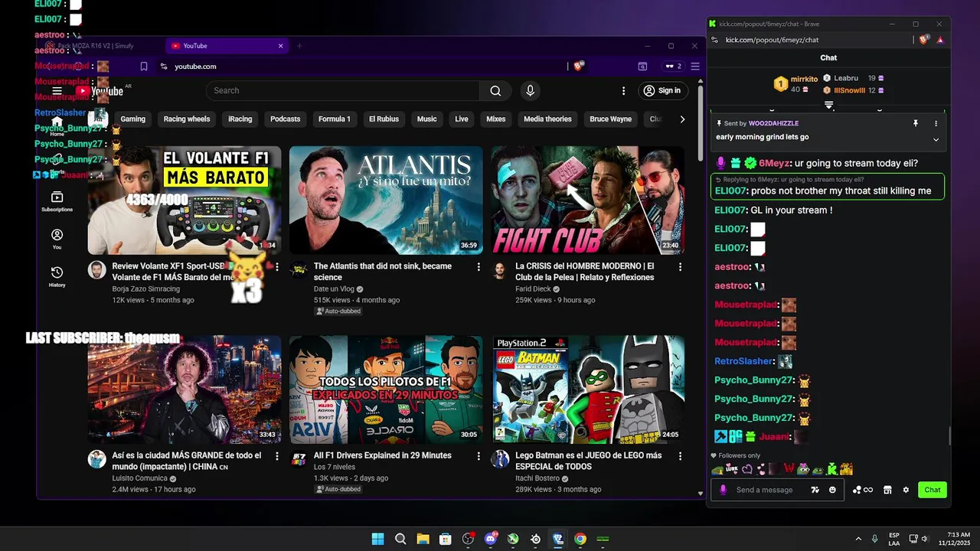Select the Racing wheels chip

[x=187, y=119]
